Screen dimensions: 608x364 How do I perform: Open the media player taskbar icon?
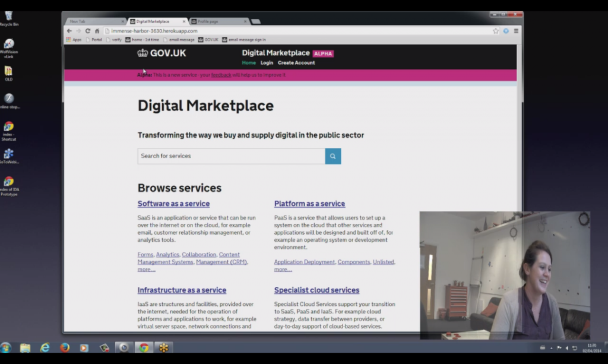tap(84, 348)
